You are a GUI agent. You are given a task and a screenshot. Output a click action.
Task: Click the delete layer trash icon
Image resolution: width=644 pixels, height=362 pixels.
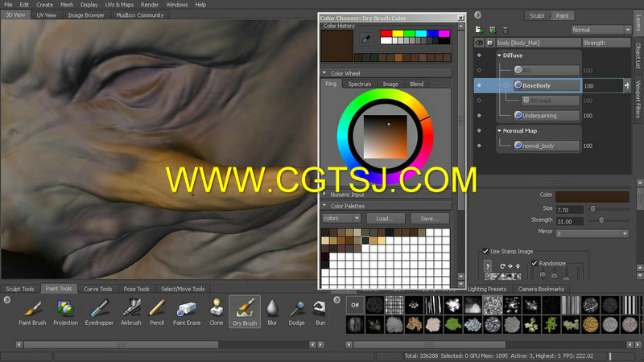point(506,30)
